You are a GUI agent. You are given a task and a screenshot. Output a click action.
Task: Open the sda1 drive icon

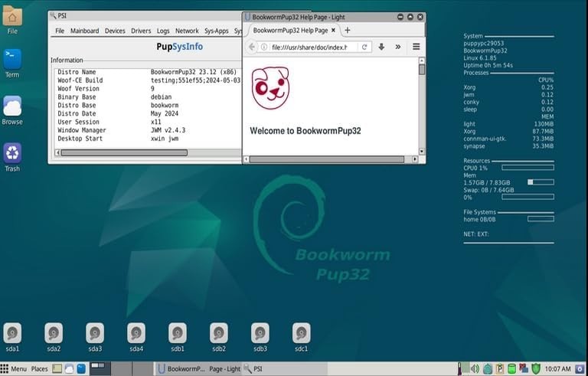point(12,333)
